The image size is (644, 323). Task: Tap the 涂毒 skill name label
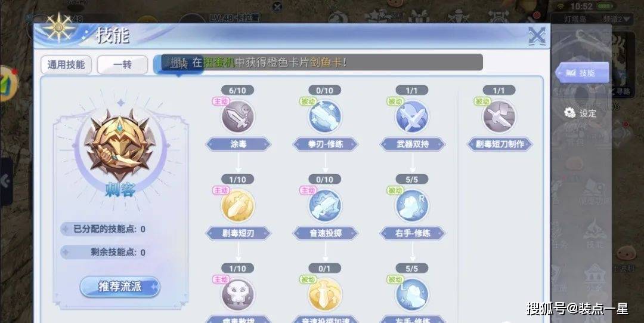pyautogui.click(x=238, y=144)
